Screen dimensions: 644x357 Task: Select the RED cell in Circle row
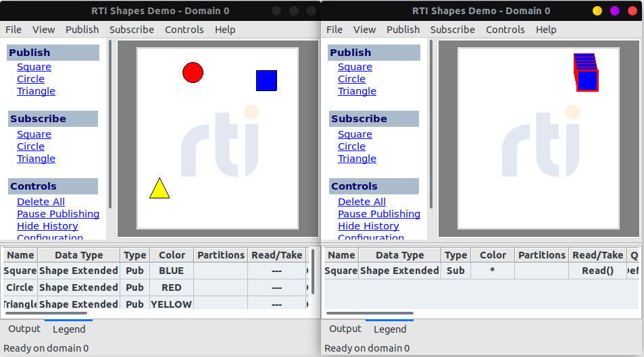(172, 287)
